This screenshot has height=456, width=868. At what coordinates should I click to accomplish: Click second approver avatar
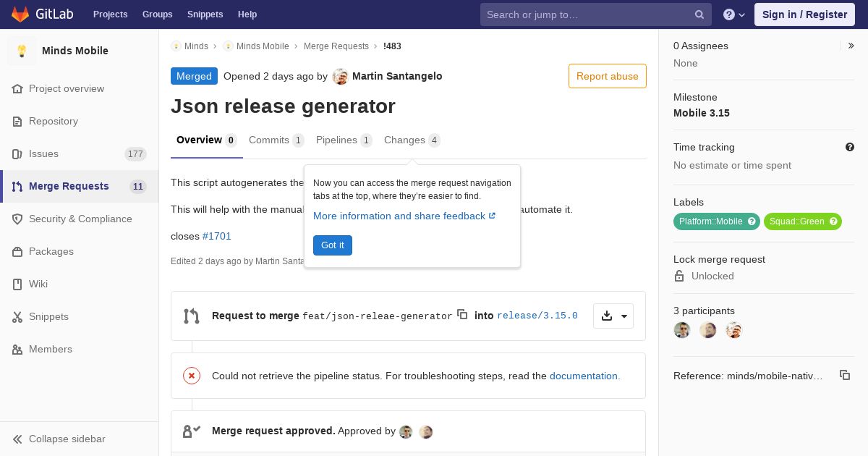[x=426, y=431]
